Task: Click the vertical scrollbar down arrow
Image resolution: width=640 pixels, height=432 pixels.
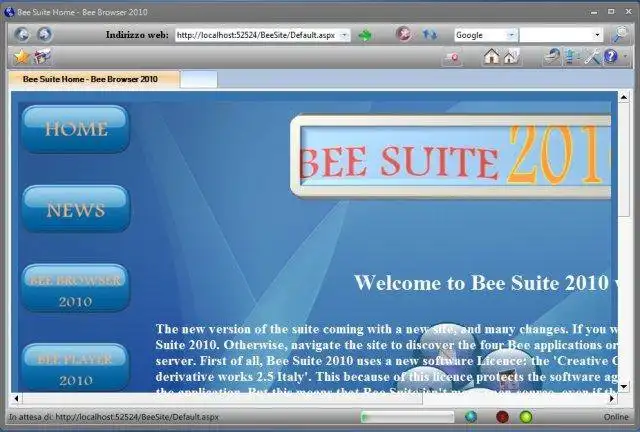Action: click(x=624, y=386)
